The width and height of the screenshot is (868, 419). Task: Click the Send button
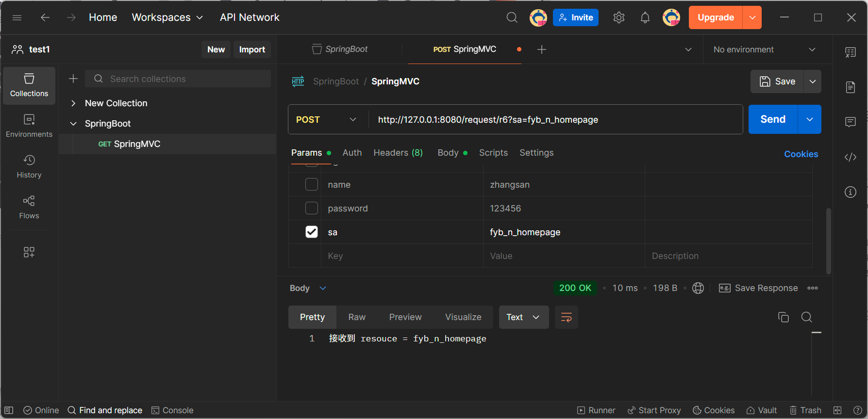773,119
